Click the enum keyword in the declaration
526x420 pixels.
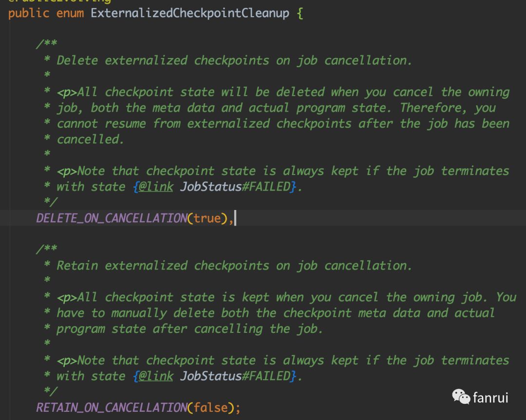pyautogui.click(x=70, y=13)
